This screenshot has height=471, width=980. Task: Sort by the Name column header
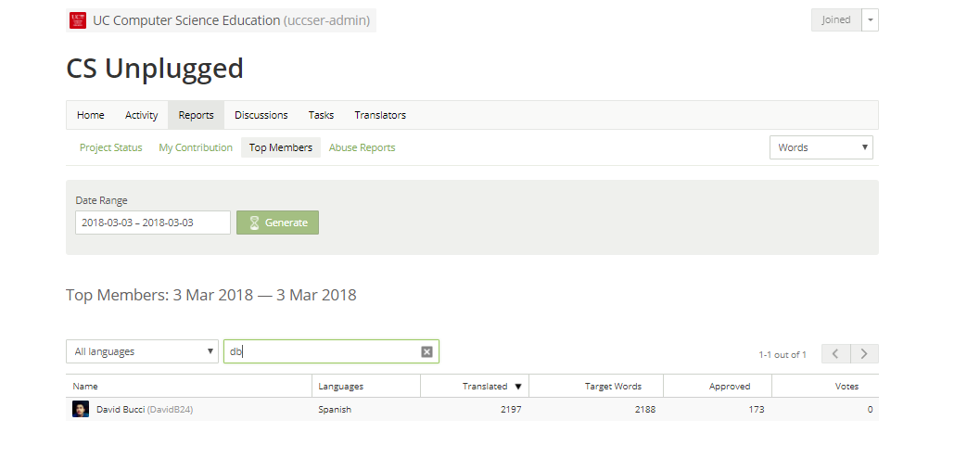tap(189, 386)
